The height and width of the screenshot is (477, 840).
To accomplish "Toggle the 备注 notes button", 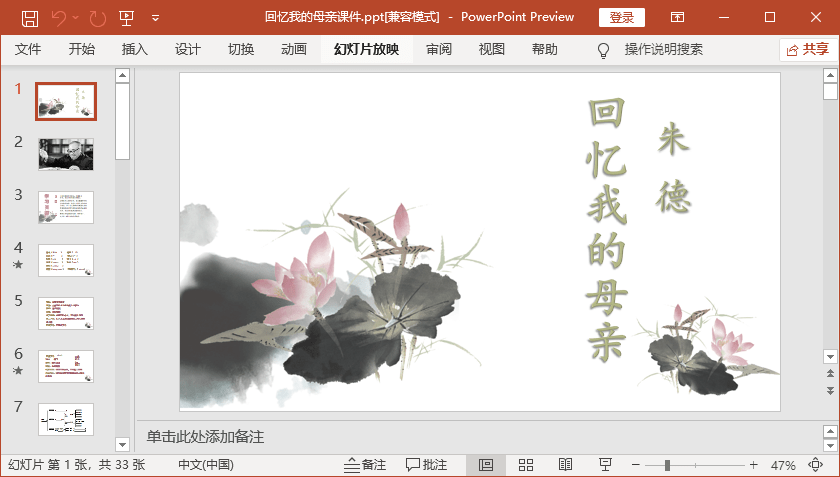I will (365, 465).
